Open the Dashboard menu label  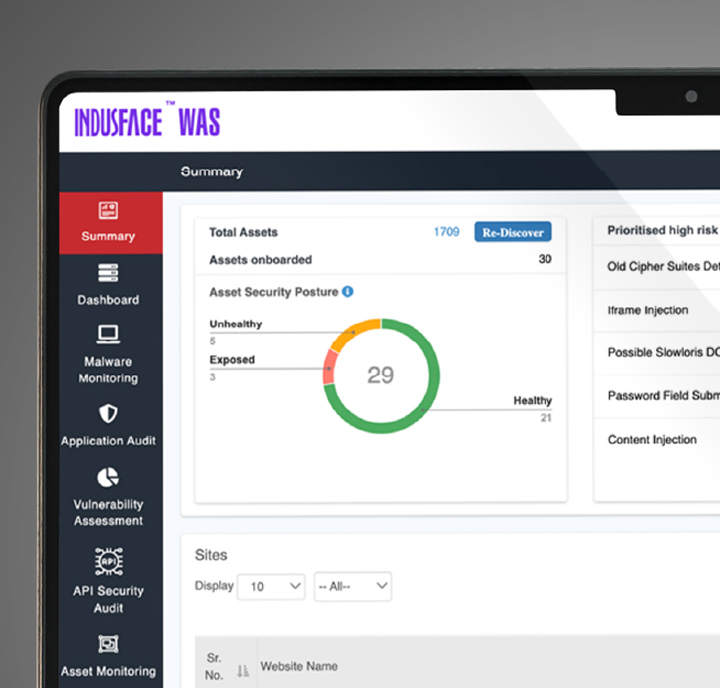pyautogui.click(x=108, y=300)
